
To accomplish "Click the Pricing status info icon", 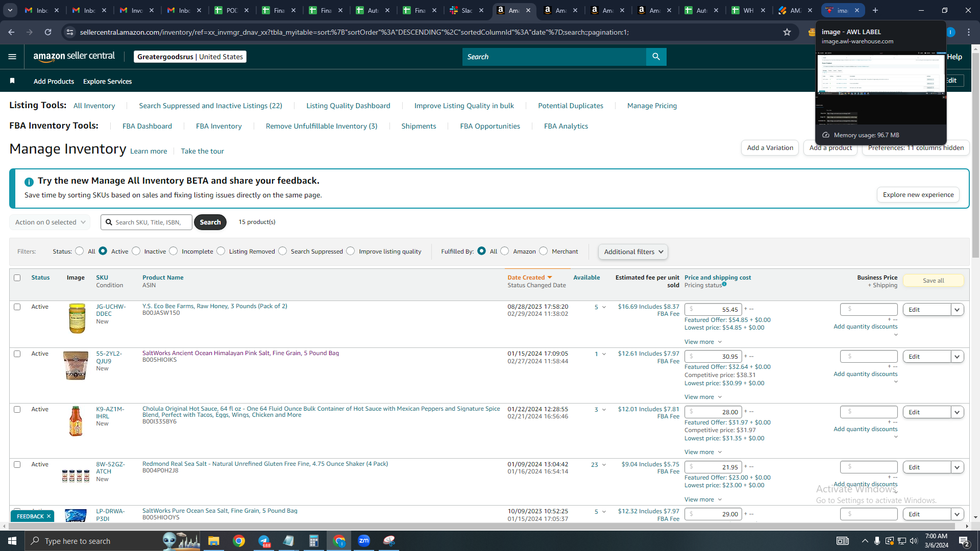I will tap(724, 284).
